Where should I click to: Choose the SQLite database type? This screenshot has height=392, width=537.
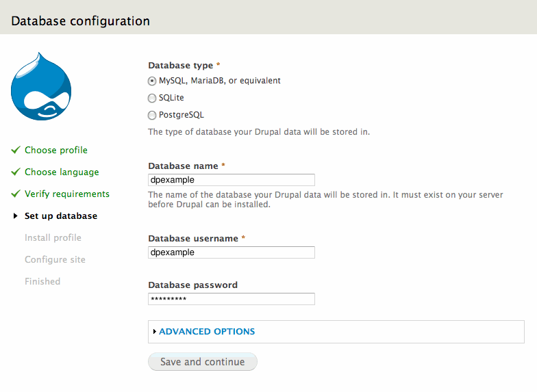152,98
